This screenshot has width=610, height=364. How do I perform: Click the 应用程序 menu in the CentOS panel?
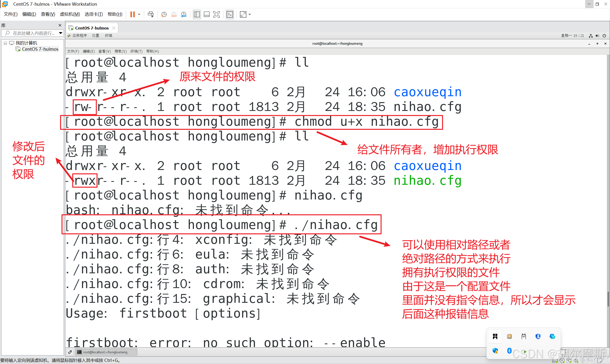click(79, 35)
